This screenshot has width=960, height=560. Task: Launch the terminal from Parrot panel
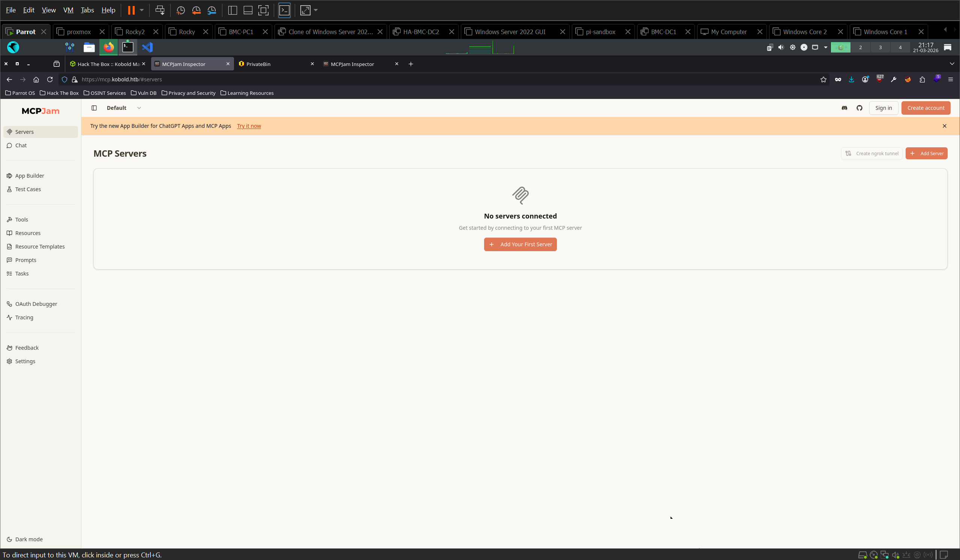tap(127, 47)
